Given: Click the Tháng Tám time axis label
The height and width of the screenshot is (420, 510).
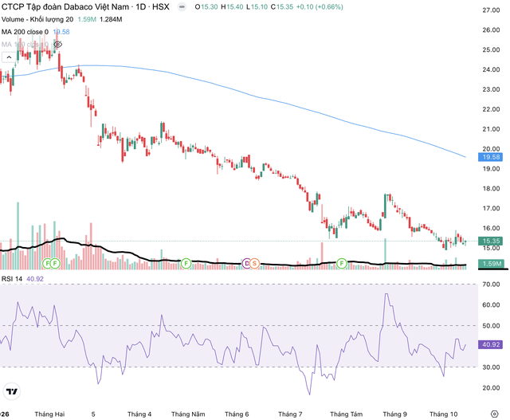Looking at the screenshot, I should coord(346,414).
